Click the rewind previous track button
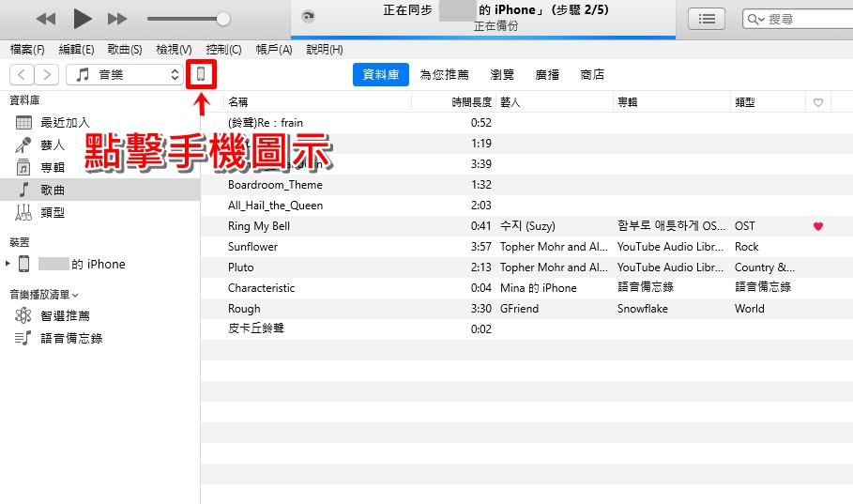The image size is (853, 504). click(46, 19)
